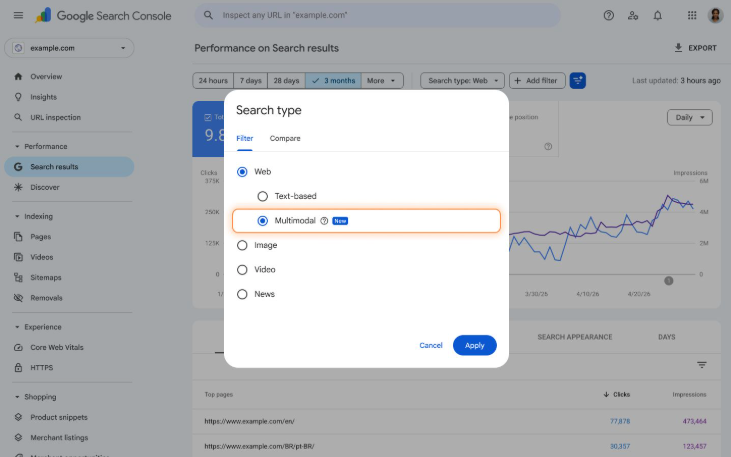Open the Google apps grid

pos(692,15)
